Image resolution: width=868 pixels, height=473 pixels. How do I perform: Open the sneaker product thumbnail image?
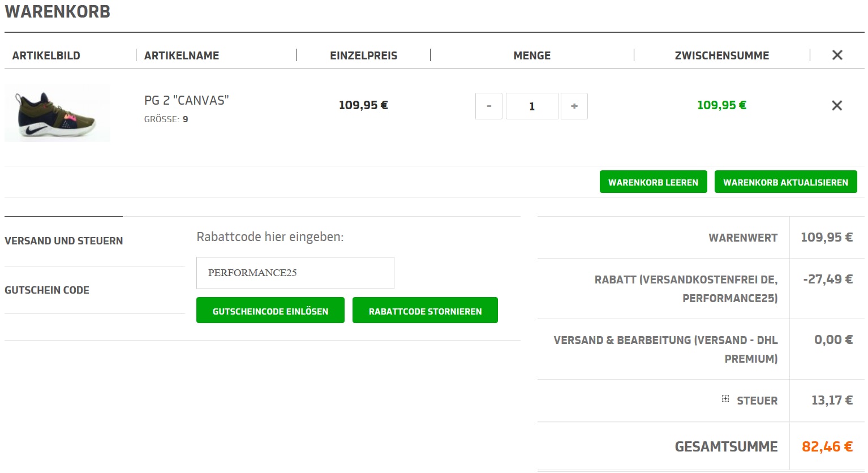click(57, 113)
